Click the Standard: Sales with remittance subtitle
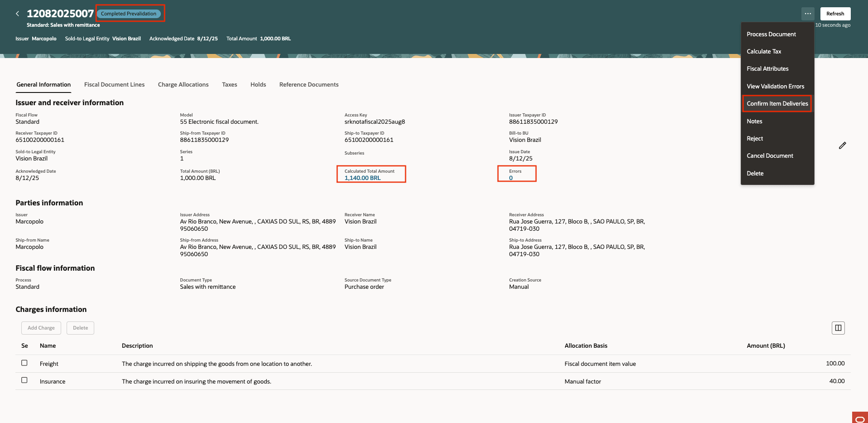 pos(63,25)
